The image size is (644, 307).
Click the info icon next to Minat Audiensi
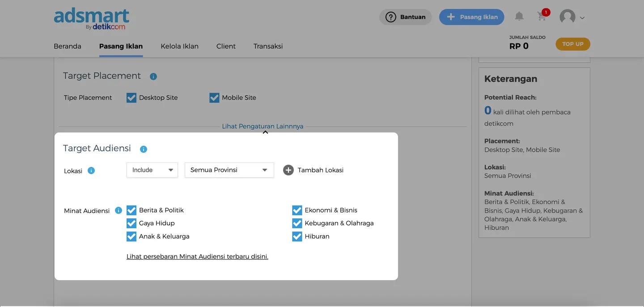point(119,210)
